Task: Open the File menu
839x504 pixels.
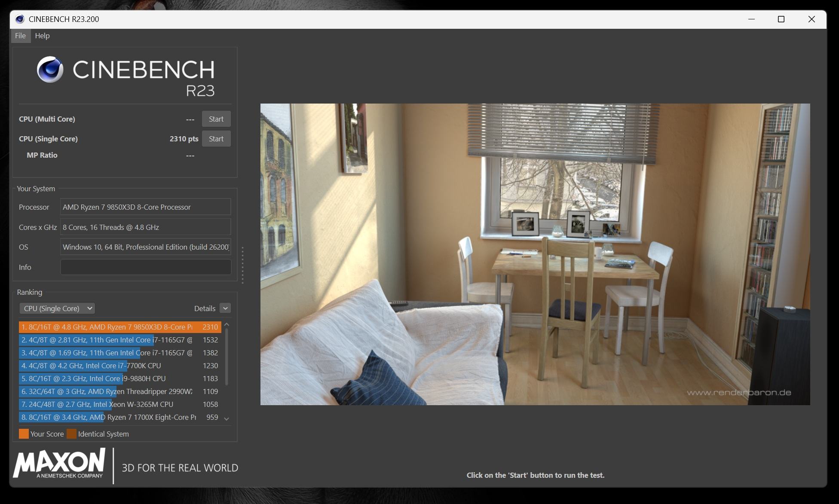Action: [20, 36]
